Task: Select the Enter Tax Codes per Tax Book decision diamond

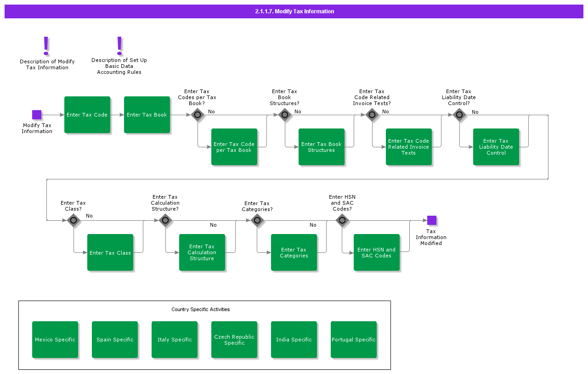Action: 198,115
